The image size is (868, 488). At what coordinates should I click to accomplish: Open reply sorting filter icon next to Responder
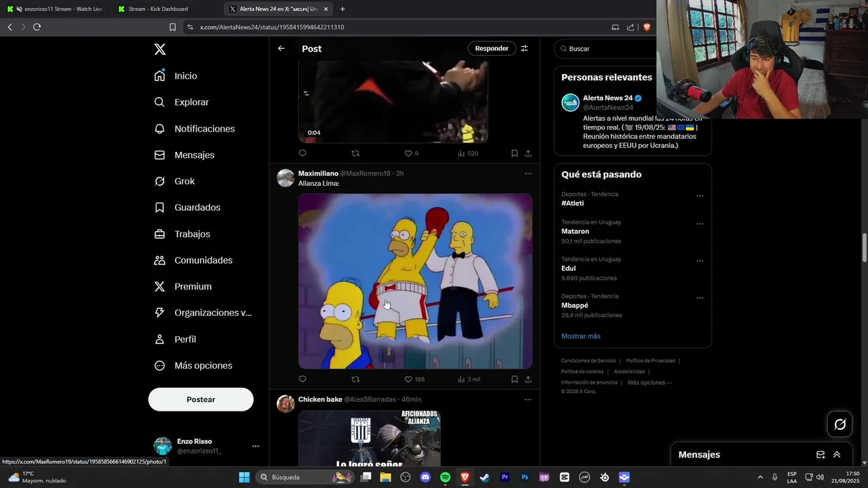(524, 48)
